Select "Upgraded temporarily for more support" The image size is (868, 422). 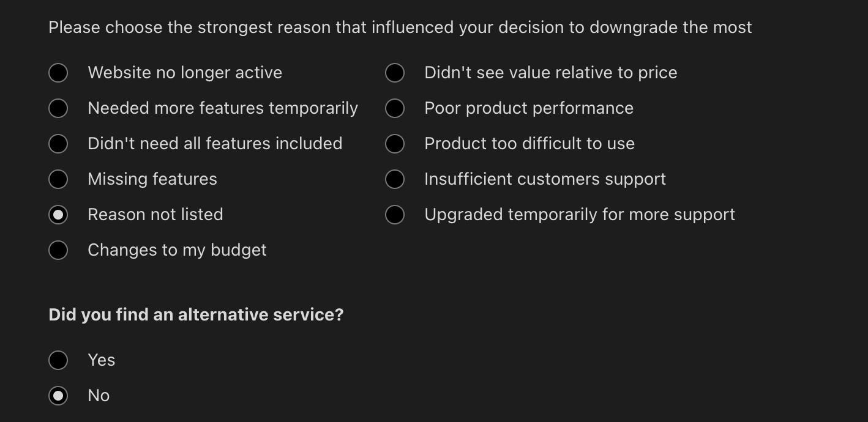[x=395, y=214]
